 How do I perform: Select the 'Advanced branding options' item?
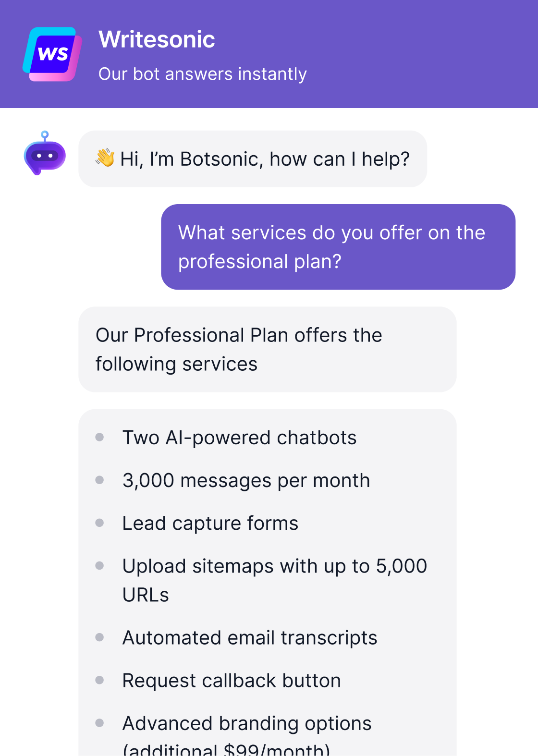[x=247, y=723]
